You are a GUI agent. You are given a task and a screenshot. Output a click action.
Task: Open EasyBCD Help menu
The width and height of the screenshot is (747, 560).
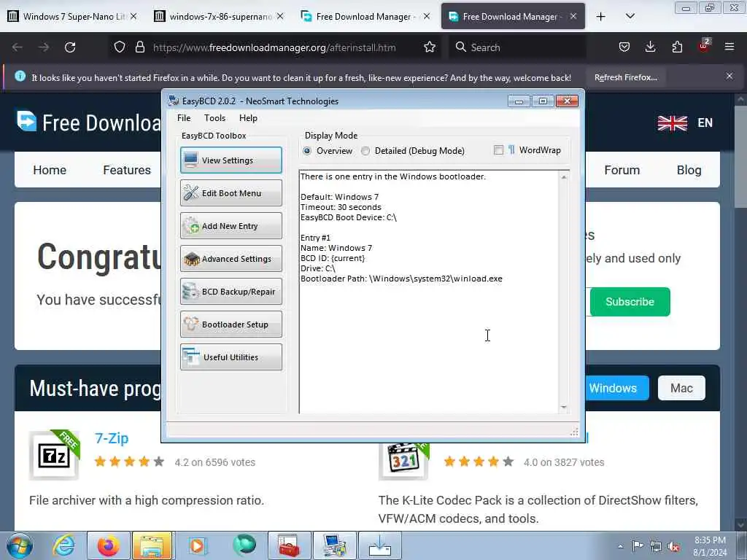tap(248, 118)
